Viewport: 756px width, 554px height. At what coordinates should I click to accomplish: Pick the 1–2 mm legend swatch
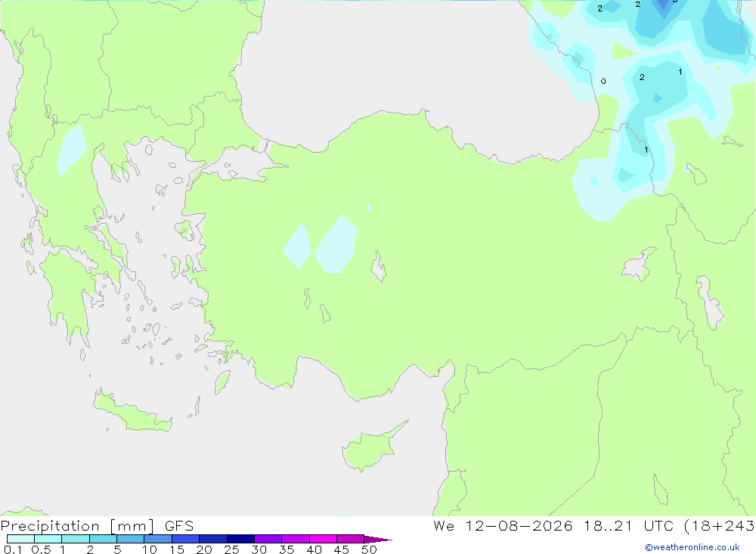point(75,539)
